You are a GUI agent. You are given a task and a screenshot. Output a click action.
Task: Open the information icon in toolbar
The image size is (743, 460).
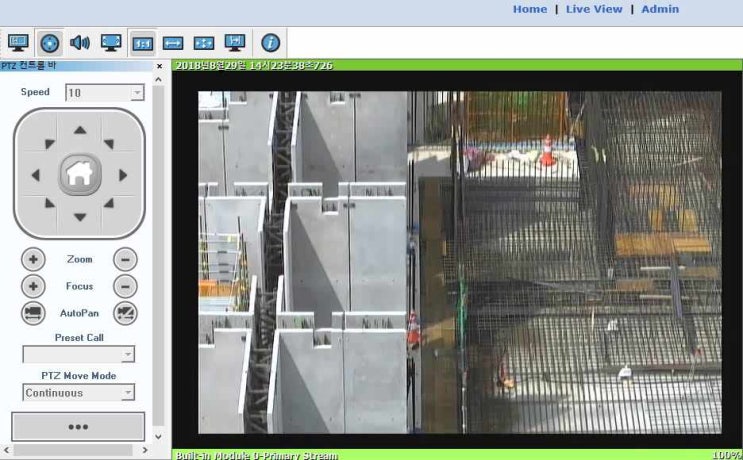(x=270, y=43)
